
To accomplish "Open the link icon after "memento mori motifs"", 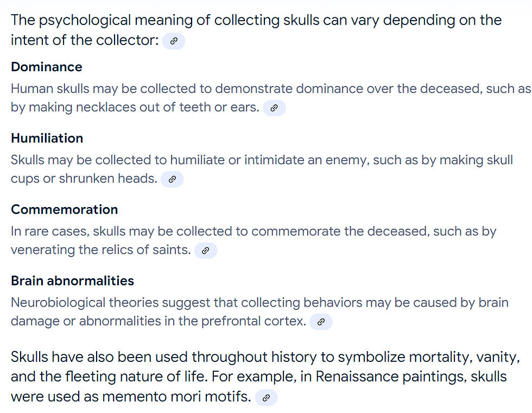I will pyautogui.click(x=266, y=398).
